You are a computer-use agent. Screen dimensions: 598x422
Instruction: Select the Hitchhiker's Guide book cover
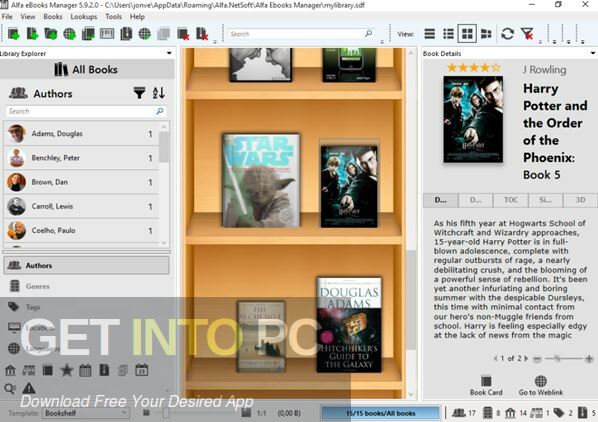tap(349, 325)
